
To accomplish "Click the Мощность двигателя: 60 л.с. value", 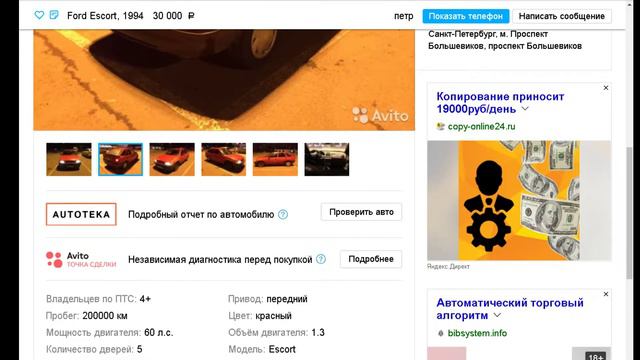I will tap(159, 333).
